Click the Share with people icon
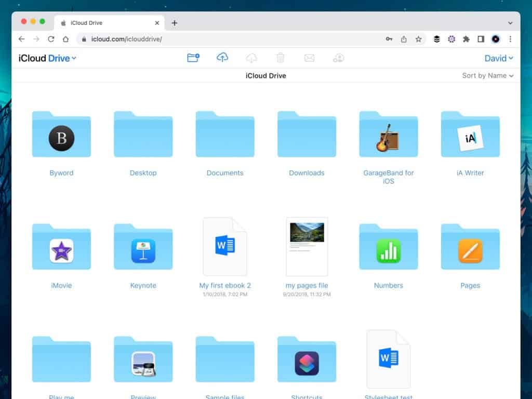Image resolution: width=532 pixels, height=399 pixels. 338,58
